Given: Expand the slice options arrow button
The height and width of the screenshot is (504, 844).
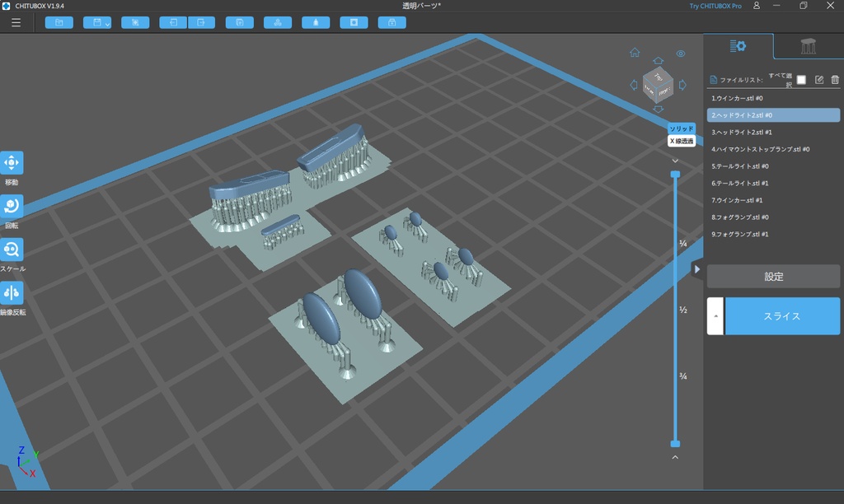Looking at the screenshot, I should [715, 316].
